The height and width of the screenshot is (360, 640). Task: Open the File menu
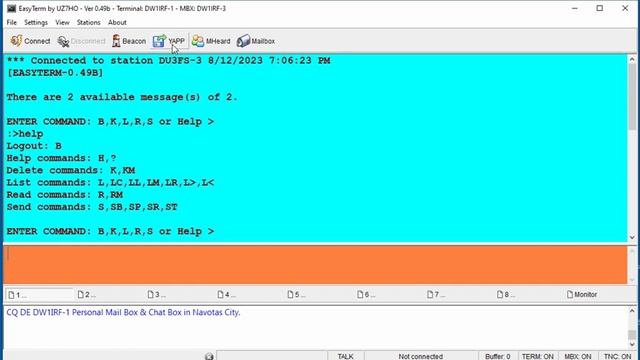tap(11, 22)
